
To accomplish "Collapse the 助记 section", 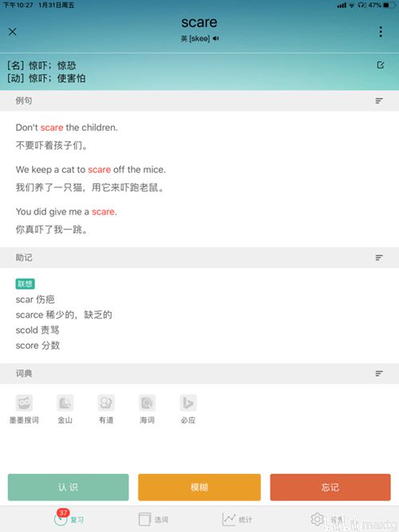I will 379,258.
